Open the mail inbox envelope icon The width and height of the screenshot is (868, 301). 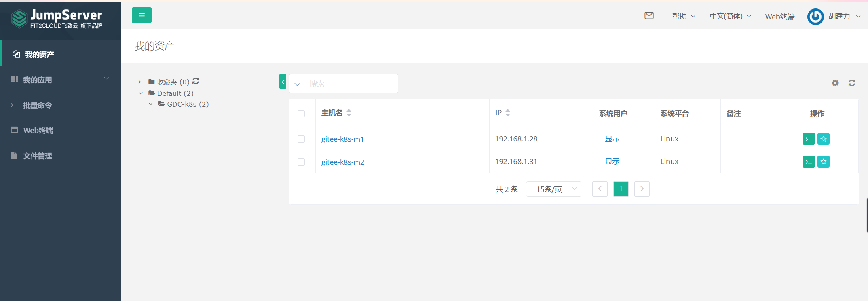(x=649, y=16)
